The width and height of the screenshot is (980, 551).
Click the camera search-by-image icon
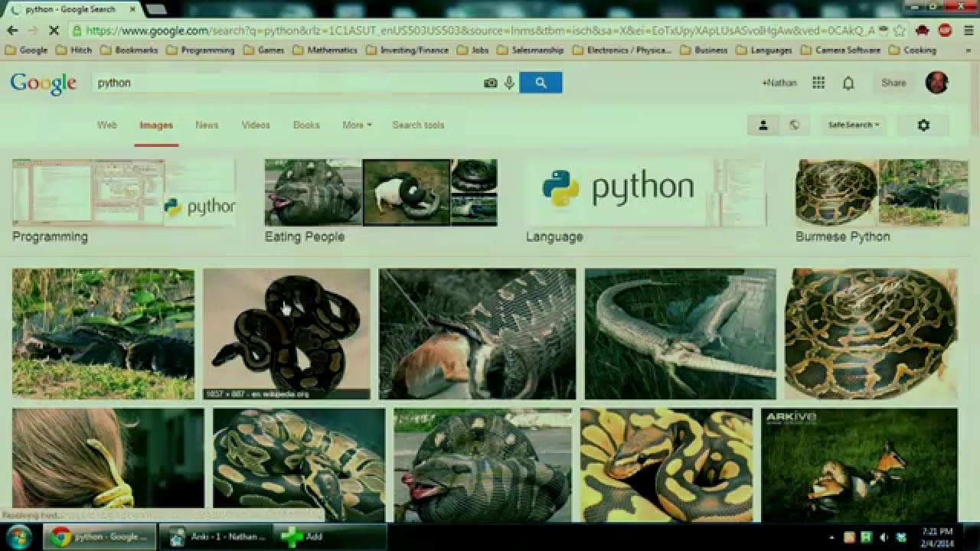point(491,83)
